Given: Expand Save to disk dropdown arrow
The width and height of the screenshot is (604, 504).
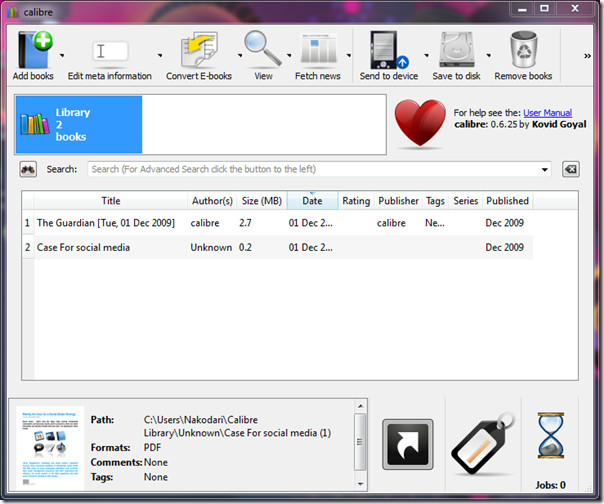Looking at the screenshot, I should coord(488,55).
